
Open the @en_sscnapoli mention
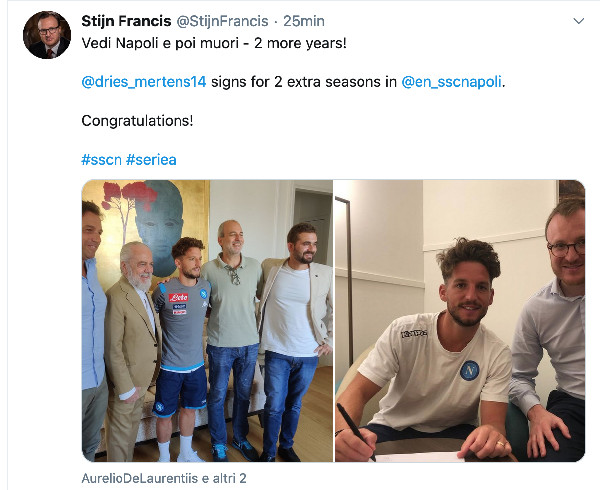click(x=452, y=82)
